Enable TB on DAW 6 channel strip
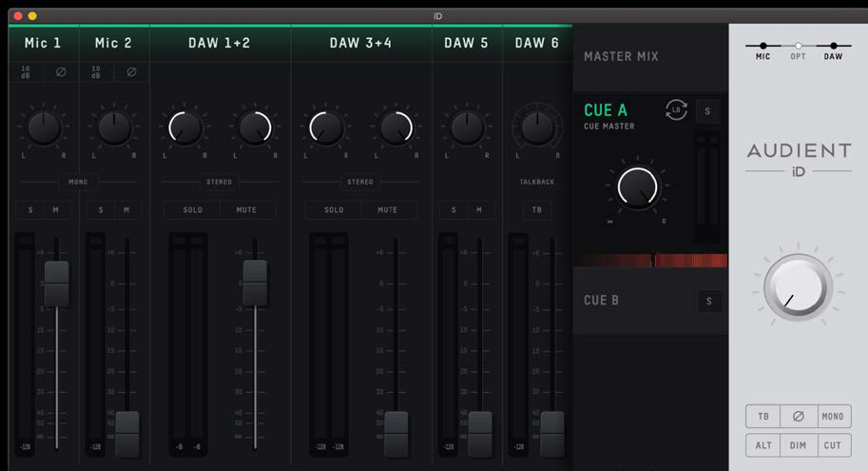This screenshot has height=471, width=868. pyautogui.click(x=537, y=210)
